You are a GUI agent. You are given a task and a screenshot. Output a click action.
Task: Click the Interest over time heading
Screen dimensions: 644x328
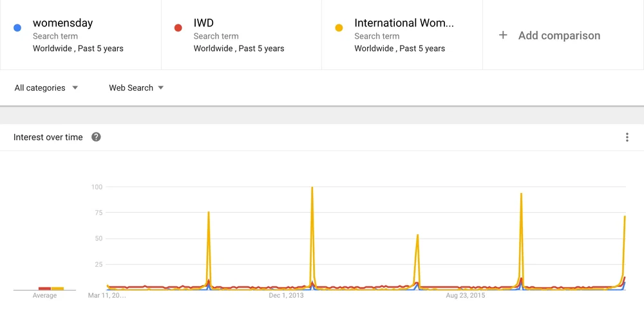[48, 137]
